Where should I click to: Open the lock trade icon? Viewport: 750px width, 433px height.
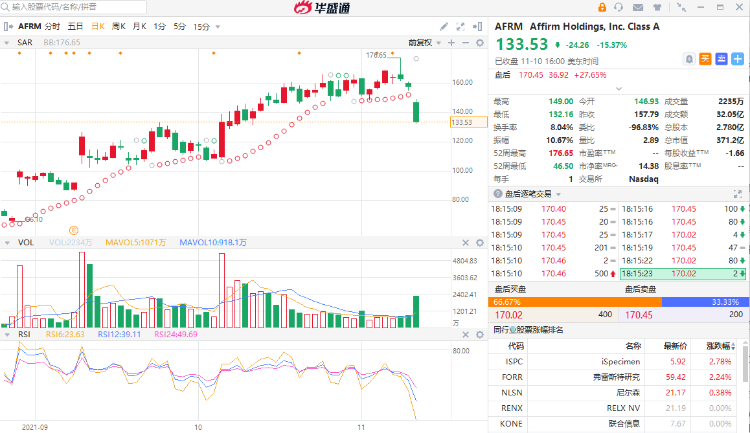[602, 7]
